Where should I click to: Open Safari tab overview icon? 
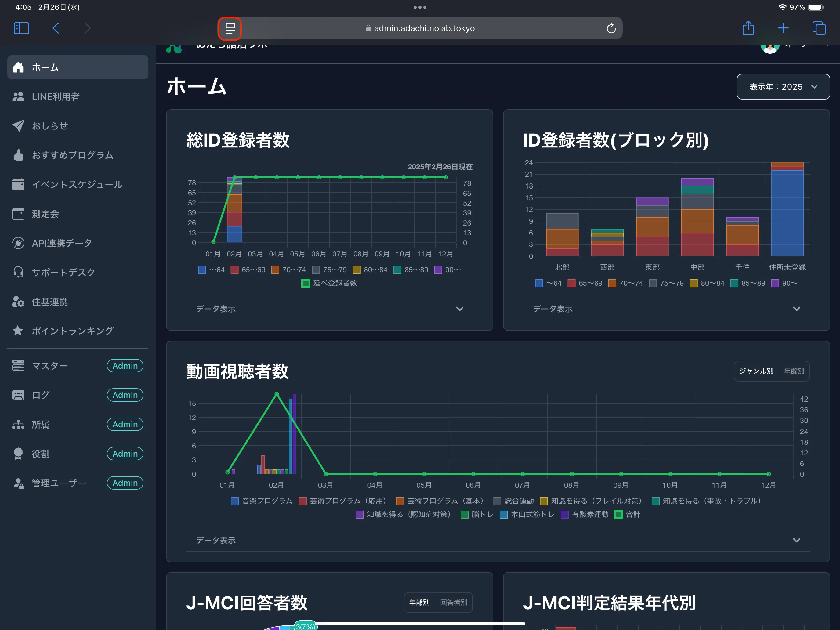819,28
